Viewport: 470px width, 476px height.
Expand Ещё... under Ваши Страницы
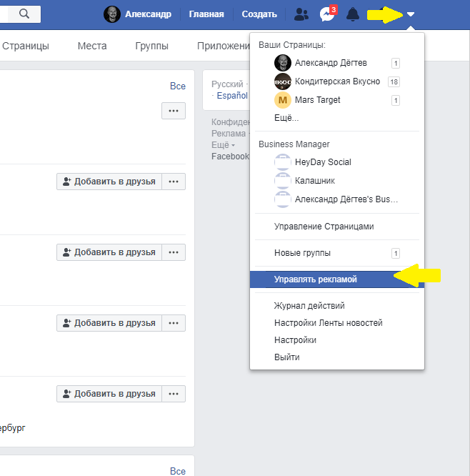pos(286,118)
